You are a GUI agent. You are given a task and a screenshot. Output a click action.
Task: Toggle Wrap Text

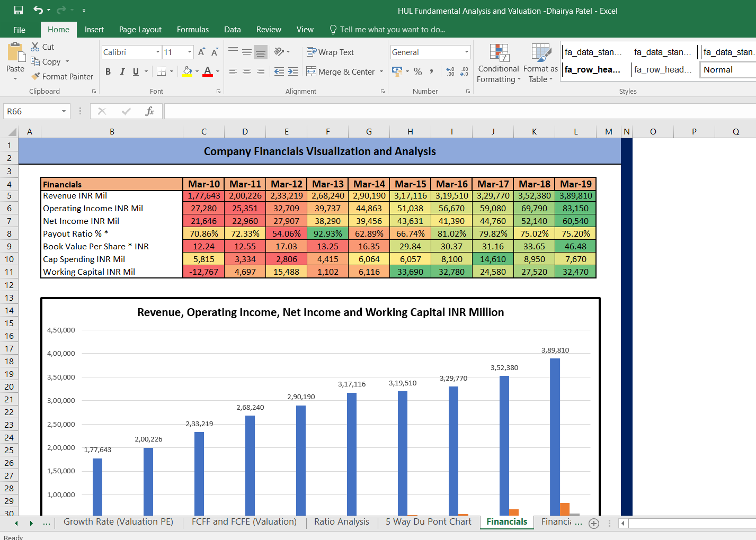330,52
